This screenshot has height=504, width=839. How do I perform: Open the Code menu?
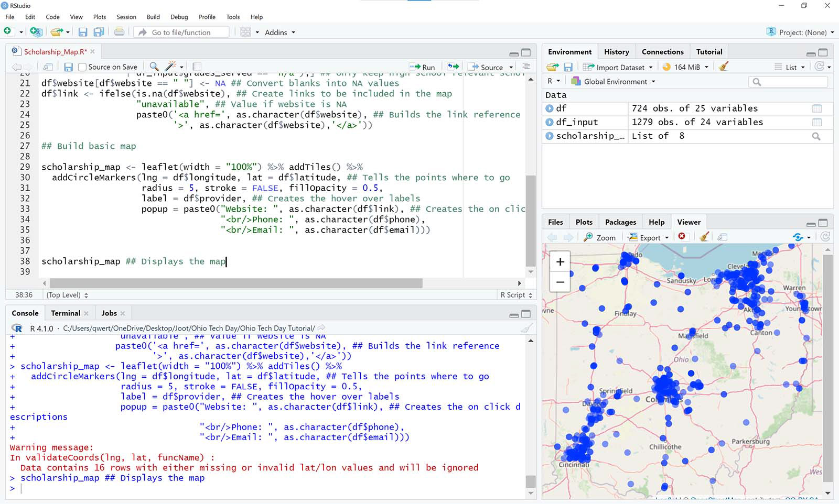tap(52, 17)
